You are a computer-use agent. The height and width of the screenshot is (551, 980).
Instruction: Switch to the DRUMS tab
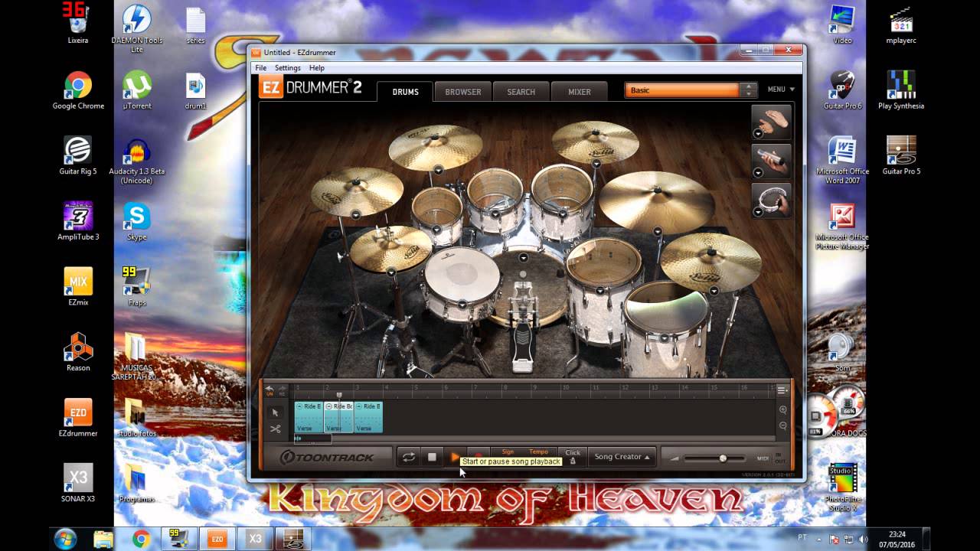click(405, 92)
